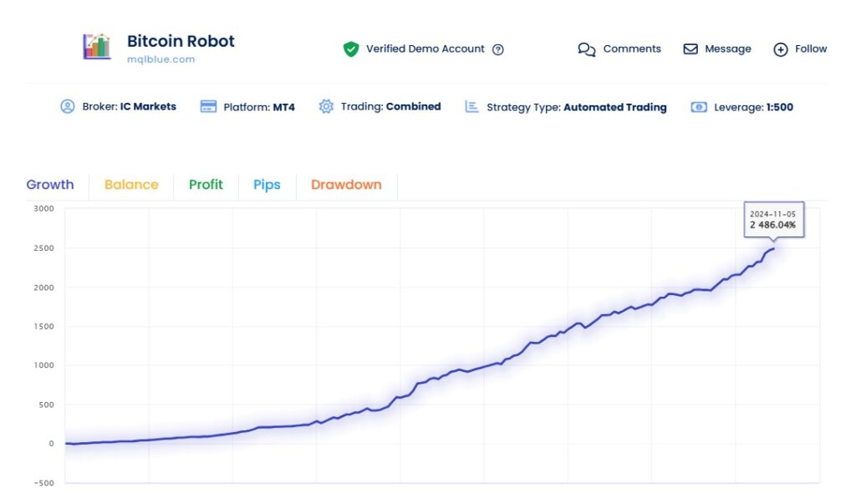Click the Trading gear icon
This screenshot has width=856, height=504.
(326, 107)
